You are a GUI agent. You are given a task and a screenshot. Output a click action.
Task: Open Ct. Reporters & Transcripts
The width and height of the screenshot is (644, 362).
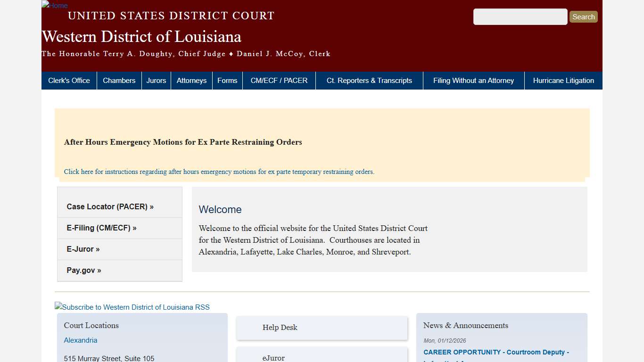point(369,80)
